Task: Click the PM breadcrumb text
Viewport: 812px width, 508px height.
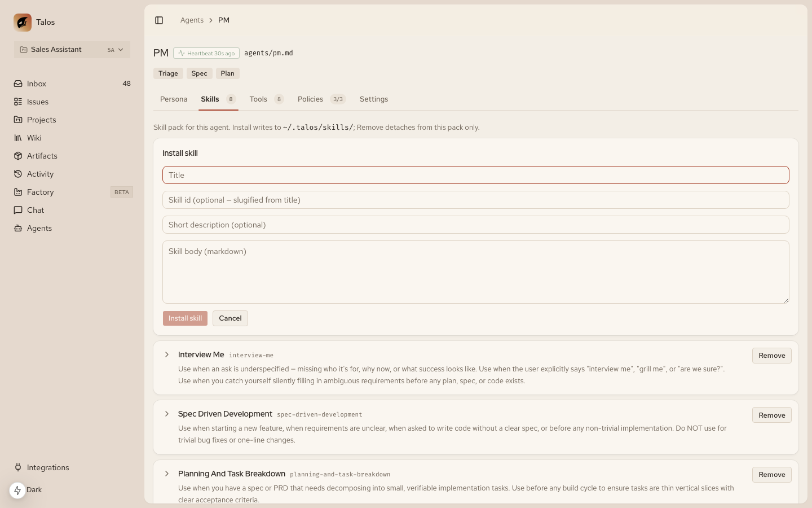Action: click(224, 20)
